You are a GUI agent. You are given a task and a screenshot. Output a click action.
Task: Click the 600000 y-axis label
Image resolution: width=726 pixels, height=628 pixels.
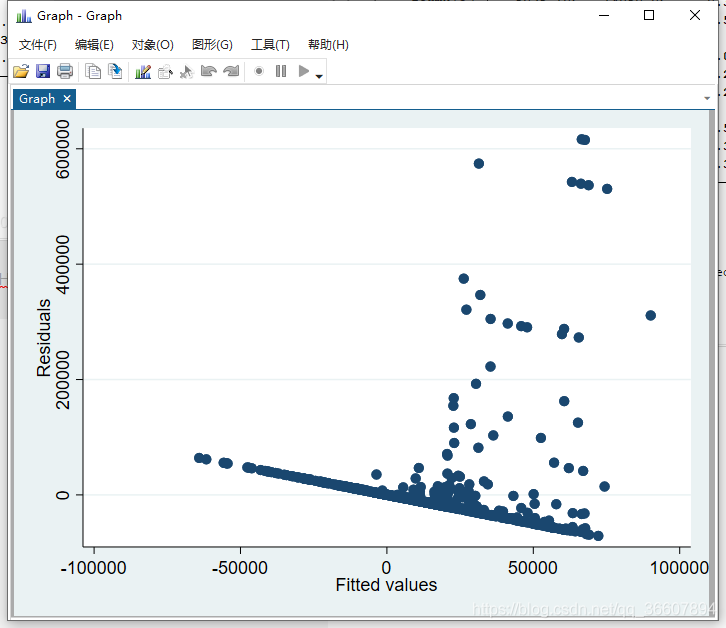pyautogui.click(x=62, y=149)
